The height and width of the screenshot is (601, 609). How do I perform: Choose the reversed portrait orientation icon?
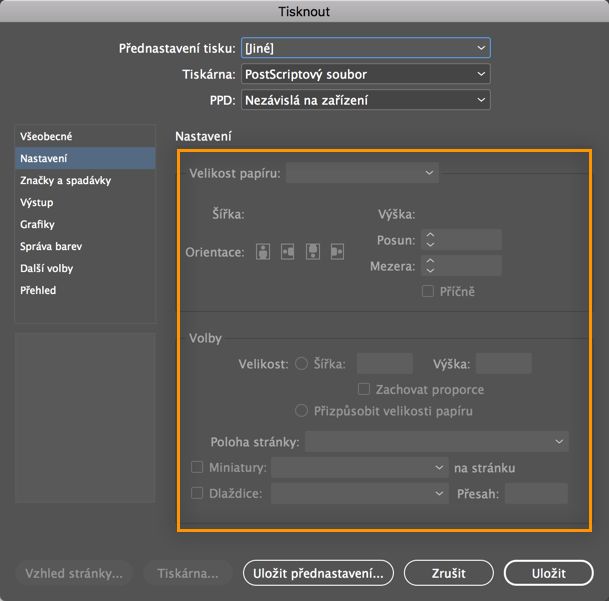tap(313, 252)
